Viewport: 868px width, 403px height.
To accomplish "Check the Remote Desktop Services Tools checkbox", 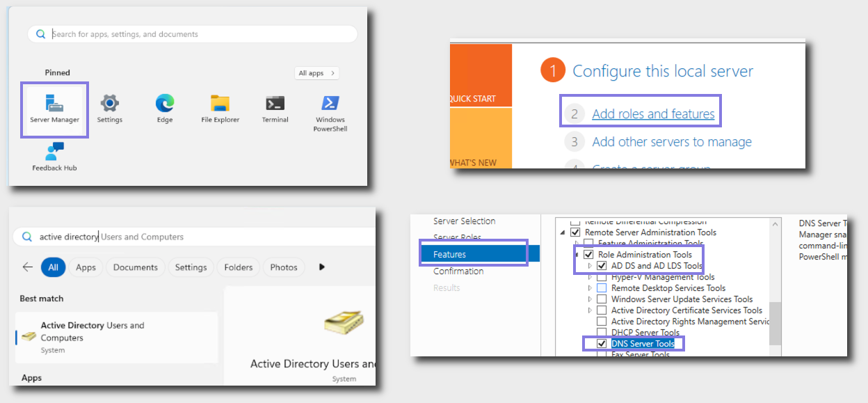I will click(602, 288).
